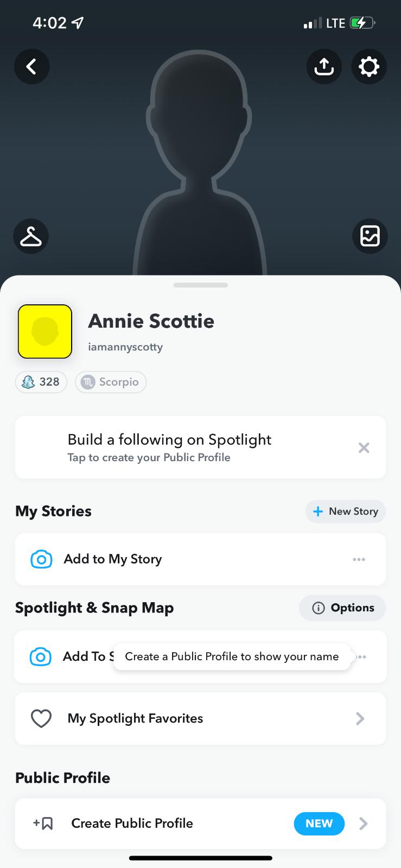Open Spotlight & Snap Map Options
Image resolution: width=401 pixels, height=868 pixels.
(342, 608)
